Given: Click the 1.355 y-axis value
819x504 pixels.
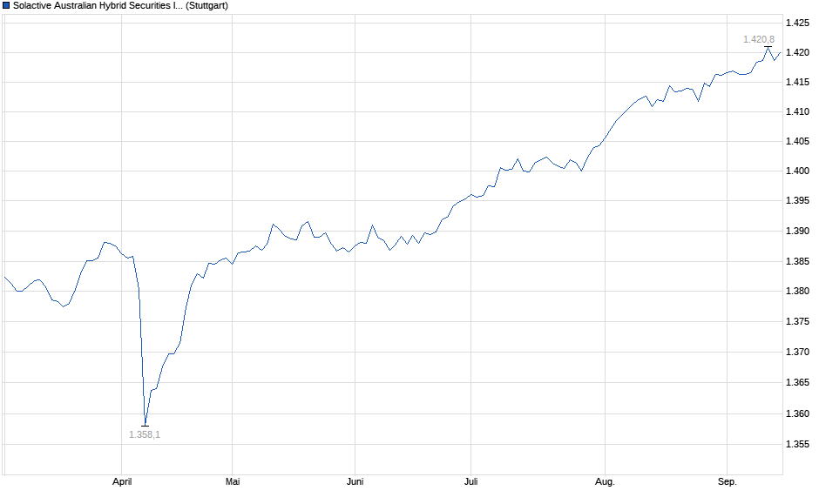Looking at the screenshot, I should pyautogui.click(x=797, y=445).
